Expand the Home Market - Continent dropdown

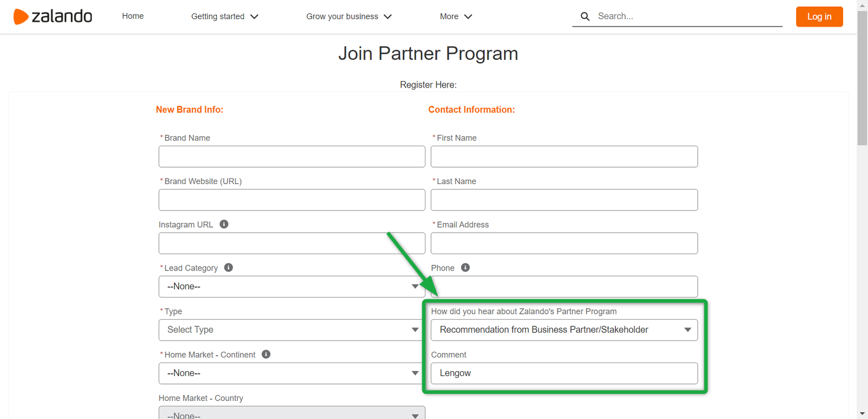[x=292, y=373]
